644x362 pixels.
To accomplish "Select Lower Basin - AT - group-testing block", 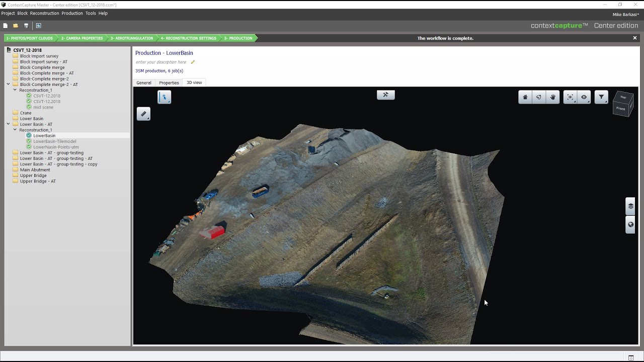I will [52, 153].
